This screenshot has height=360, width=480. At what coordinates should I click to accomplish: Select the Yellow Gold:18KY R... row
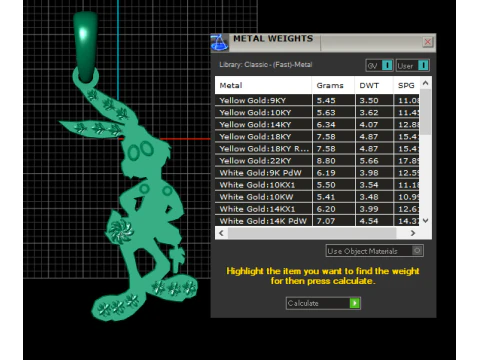point(317,148)
